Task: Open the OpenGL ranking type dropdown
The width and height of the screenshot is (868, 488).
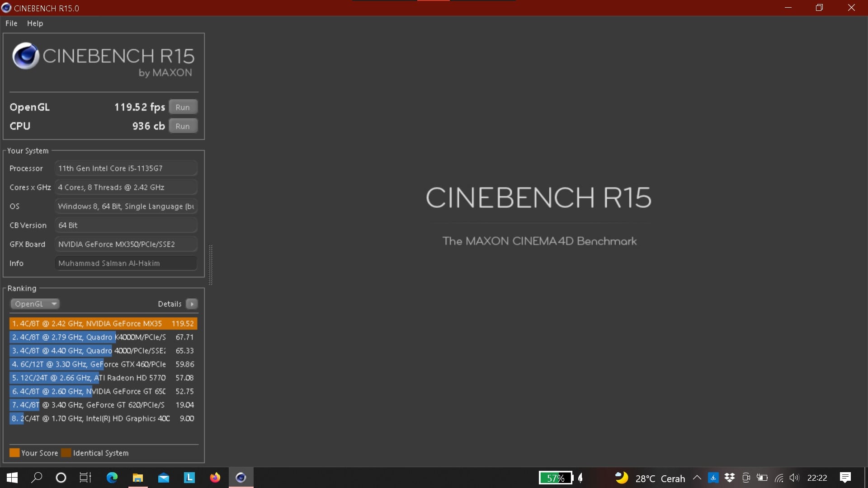Action: (x=35, y=304)
